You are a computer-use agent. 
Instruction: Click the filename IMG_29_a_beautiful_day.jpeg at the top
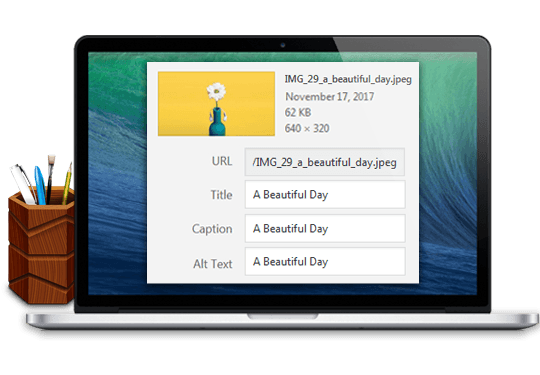click(348, 80)
